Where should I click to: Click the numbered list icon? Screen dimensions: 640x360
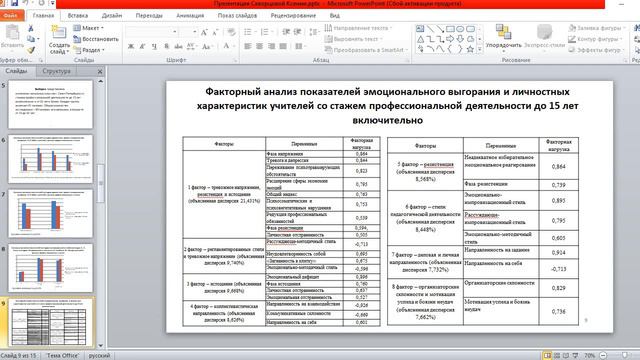pyautogui.click(x=265, y=32)
